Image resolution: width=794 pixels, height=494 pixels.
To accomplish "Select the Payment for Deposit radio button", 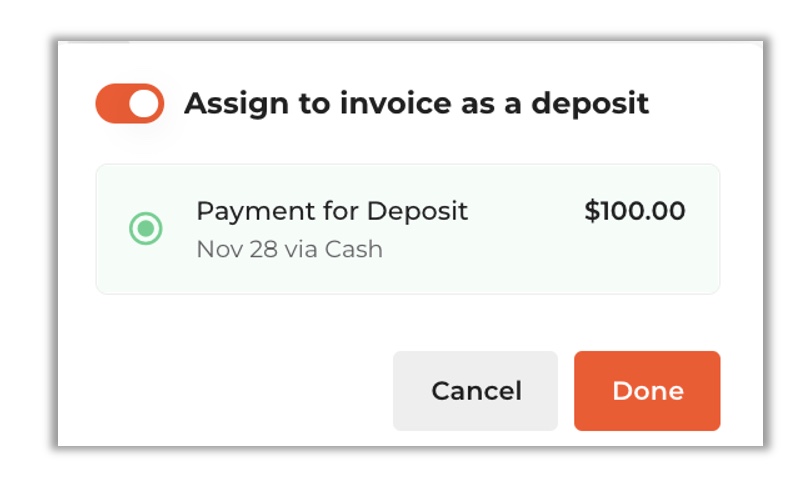I will (146, 229).
